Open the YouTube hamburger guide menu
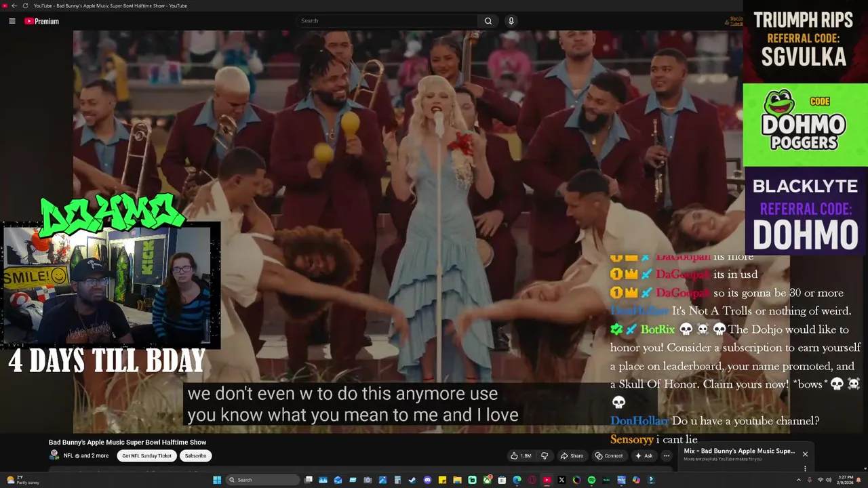Viewport: 868px width, 488px height. (x=12, y=21)
